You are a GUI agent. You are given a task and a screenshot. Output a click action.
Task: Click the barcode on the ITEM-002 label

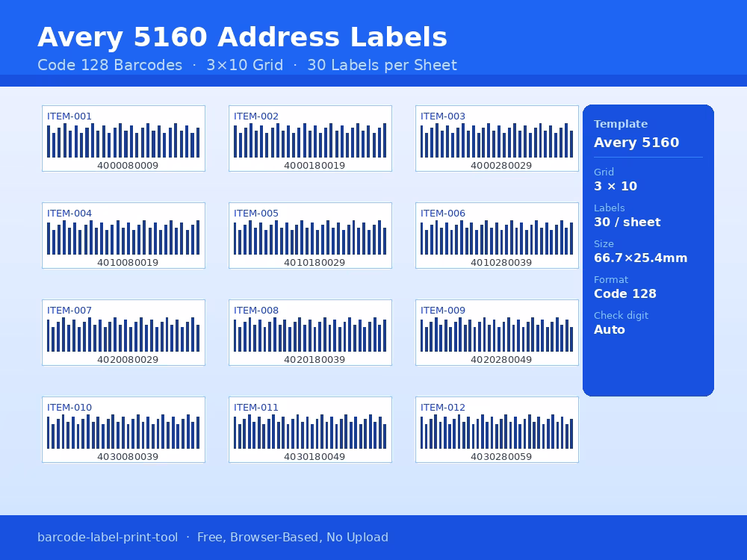[310, 140]
